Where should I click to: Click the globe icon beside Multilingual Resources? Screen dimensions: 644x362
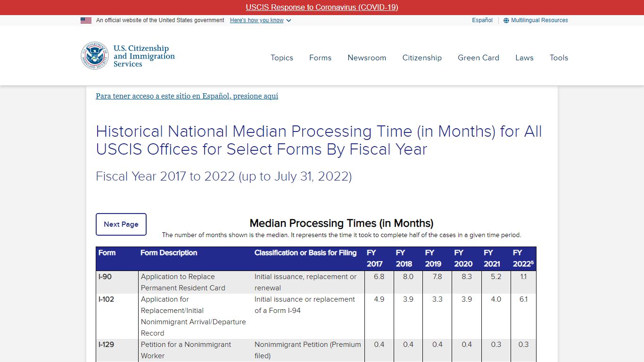506,20
